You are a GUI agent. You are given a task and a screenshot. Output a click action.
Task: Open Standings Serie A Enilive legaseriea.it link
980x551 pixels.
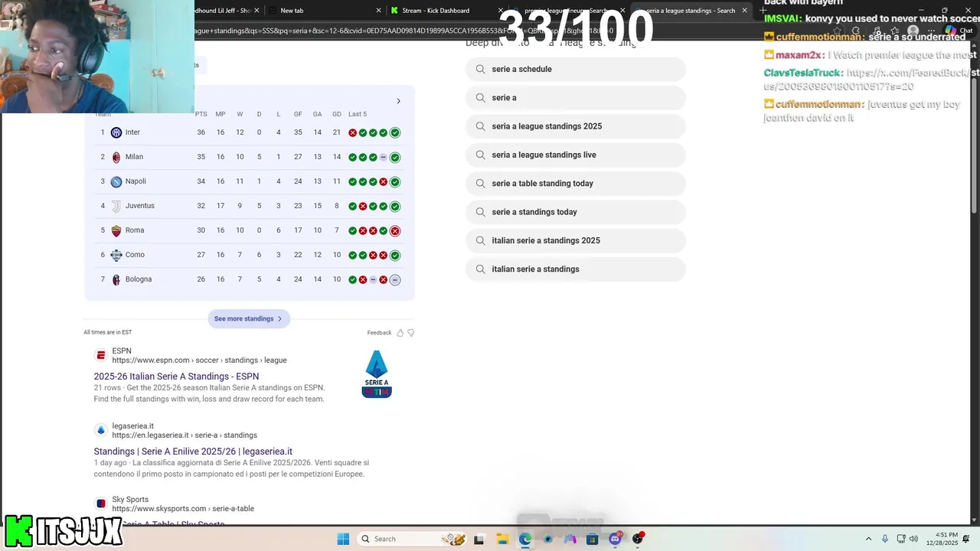193,452
